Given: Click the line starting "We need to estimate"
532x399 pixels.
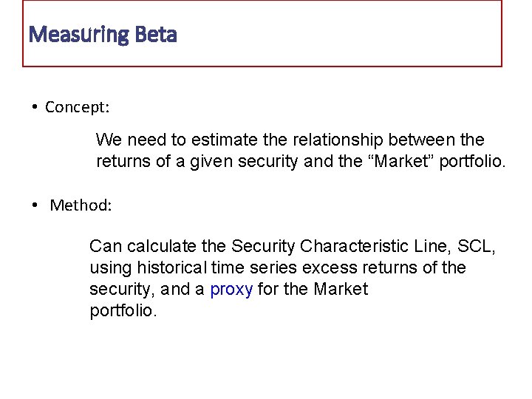Looking at the screenshot, I should tap(290, 140).
